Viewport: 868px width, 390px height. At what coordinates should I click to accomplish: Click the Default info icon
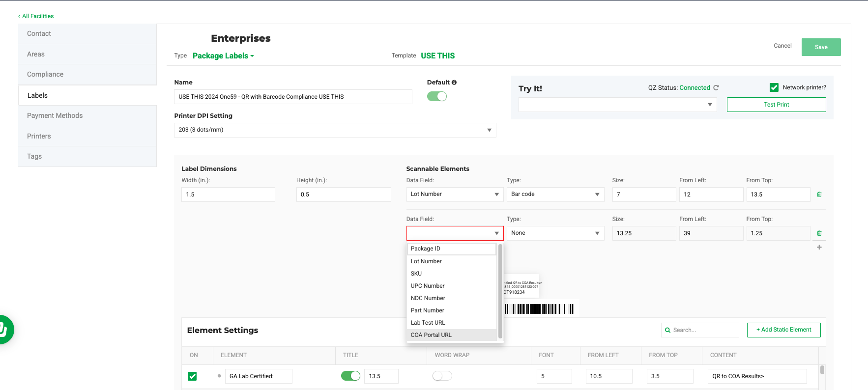(x=454, y=83)
